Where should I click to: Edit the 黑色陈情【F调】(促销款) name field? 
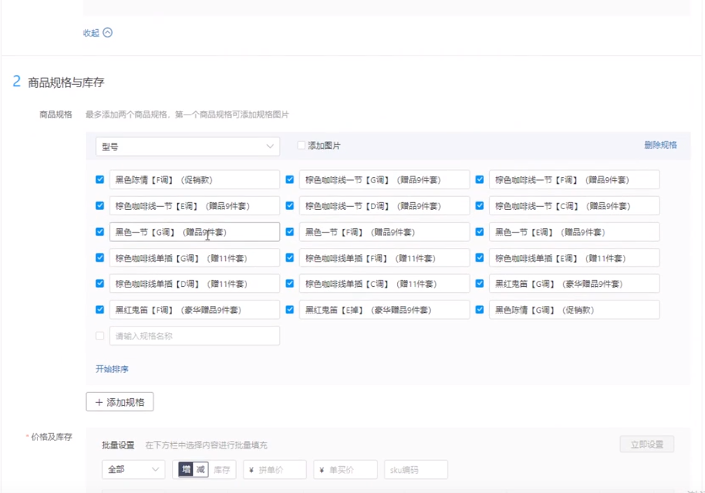194,179
